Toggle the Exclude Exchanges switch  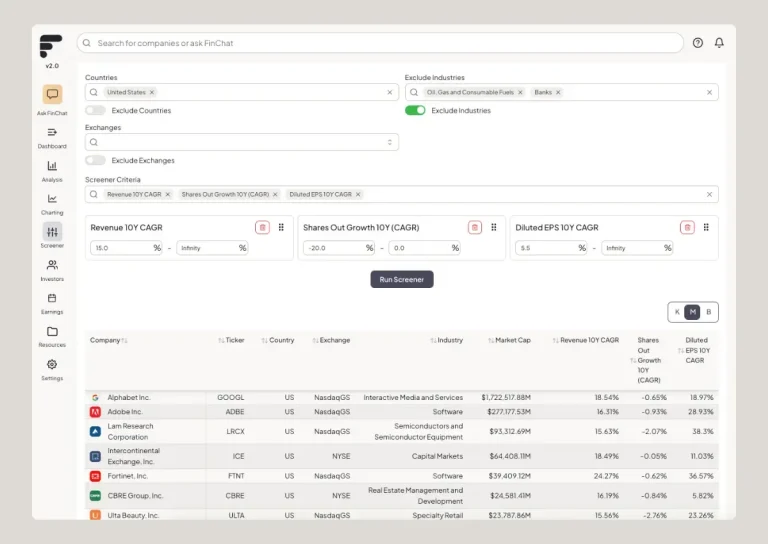tap(95, 160)
